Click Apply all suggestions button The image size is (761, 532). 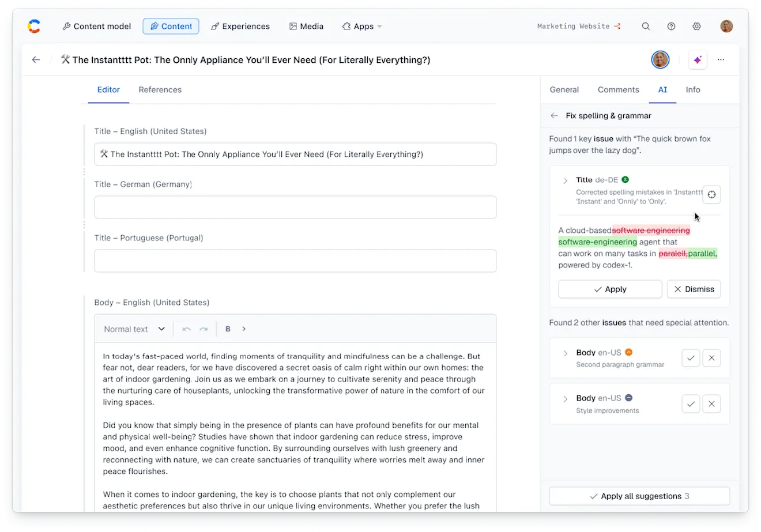tap(639, 496)
